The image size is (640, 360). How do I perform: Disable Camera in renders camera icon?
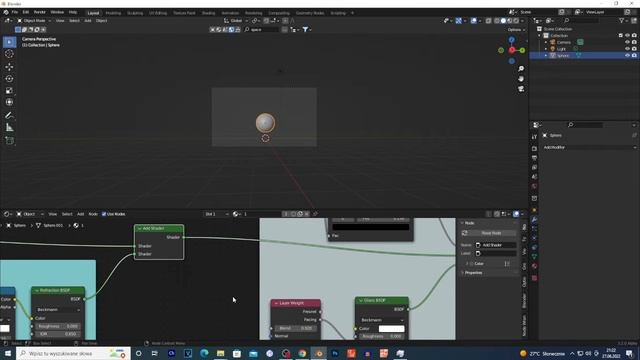(634, 42)
